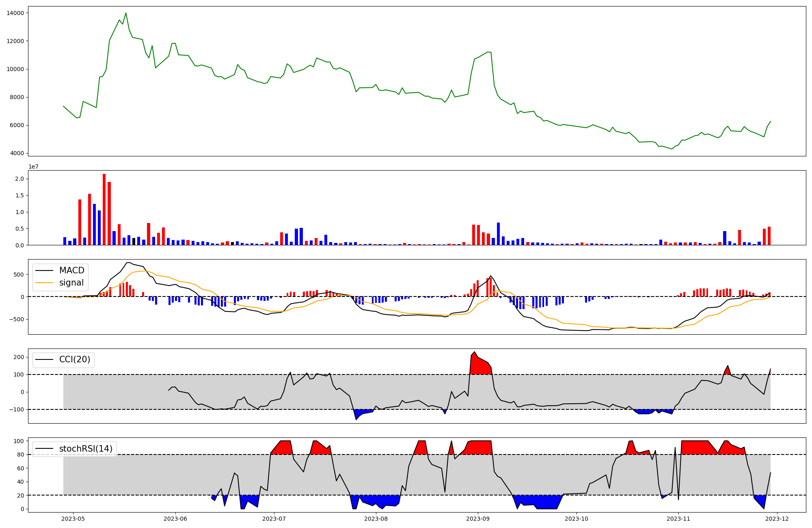Click the stochRSI(14) legend entry

[86, 449]
